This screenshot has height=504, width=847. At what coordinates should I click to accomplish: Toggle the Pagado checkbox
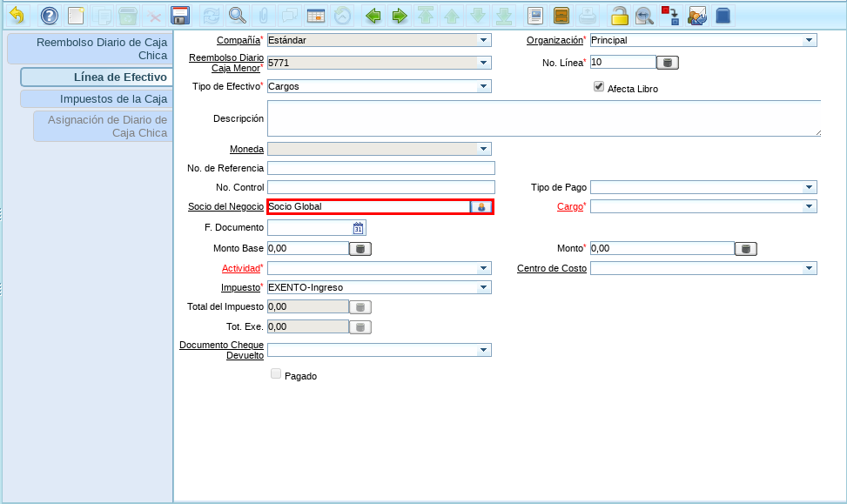[x=276, y=373]
